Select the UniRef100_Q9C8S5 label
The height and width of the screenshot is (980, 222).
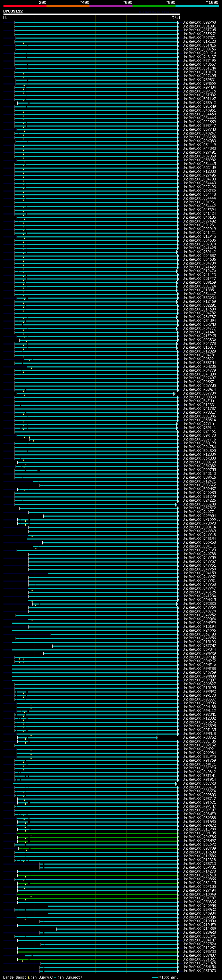(x=199, y=604)
